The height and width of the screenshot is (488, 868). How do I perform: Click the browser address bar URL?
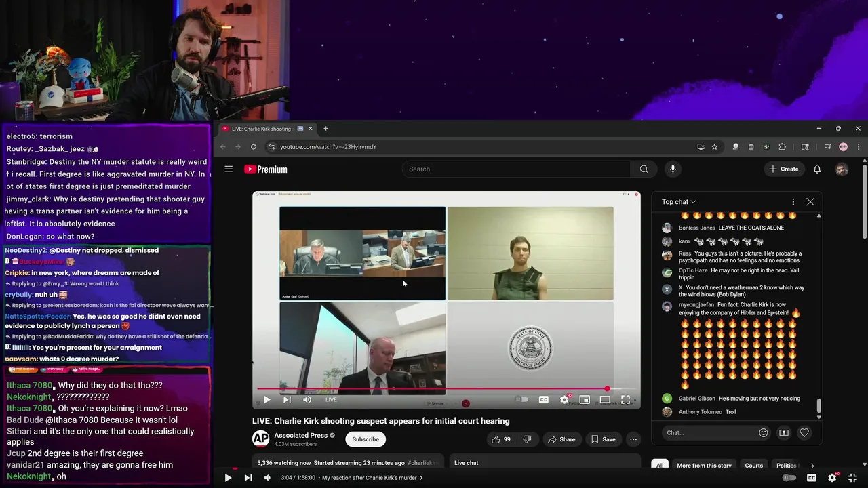[328, 147]
